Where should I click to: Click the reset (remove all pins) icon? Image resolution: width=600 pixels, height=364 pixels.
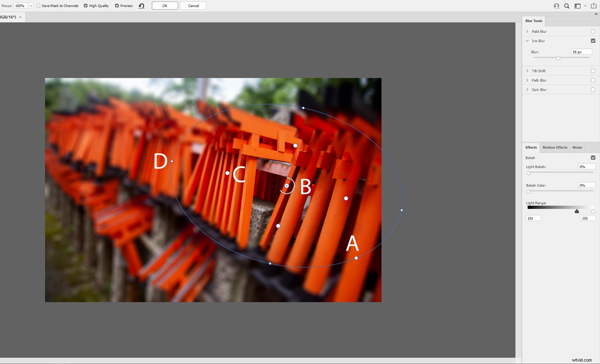(x=142, y=6)
